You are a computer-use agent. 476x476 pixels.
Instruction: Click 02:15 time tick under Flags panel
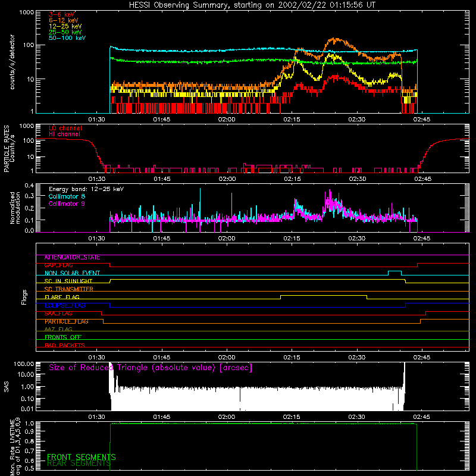click(292, 358)
